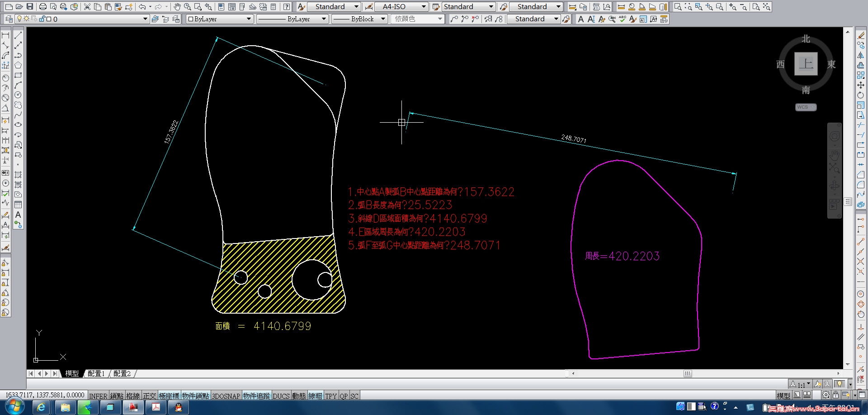
Task: Open Layer Properties Manager icon
Action: tap(9, 19)
